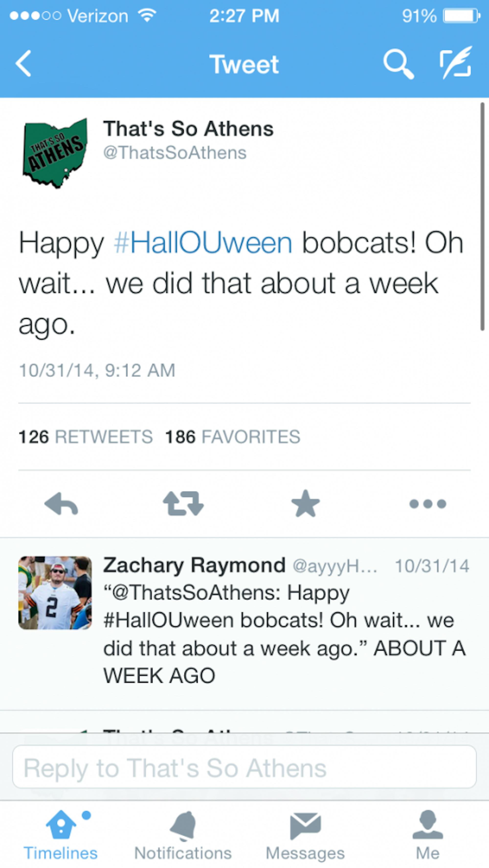
Task: Favorite the tweet with the star icon
Action: coord(305,503)
